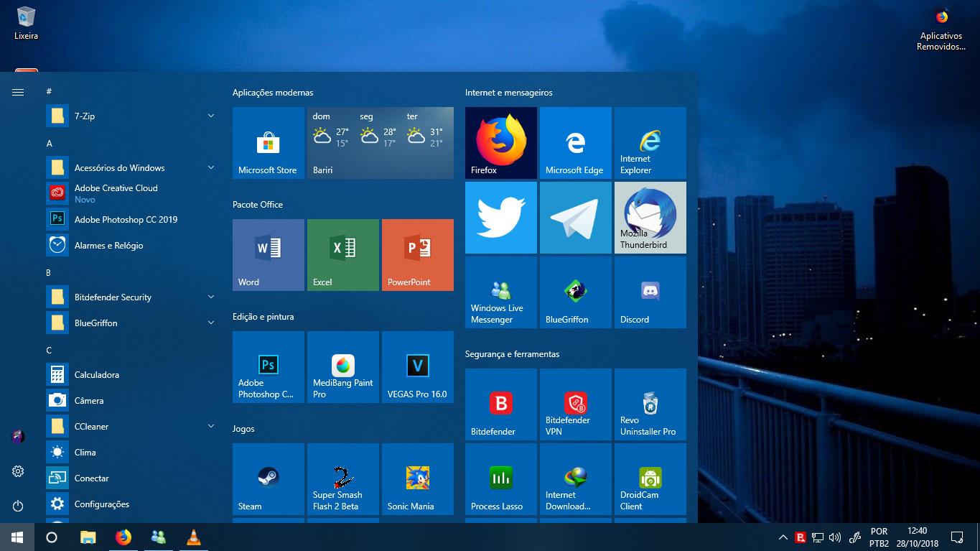The height and width of the screenshot is (551, 980).
Task: Select the Lixeira desktop icon
Action: 27,23
